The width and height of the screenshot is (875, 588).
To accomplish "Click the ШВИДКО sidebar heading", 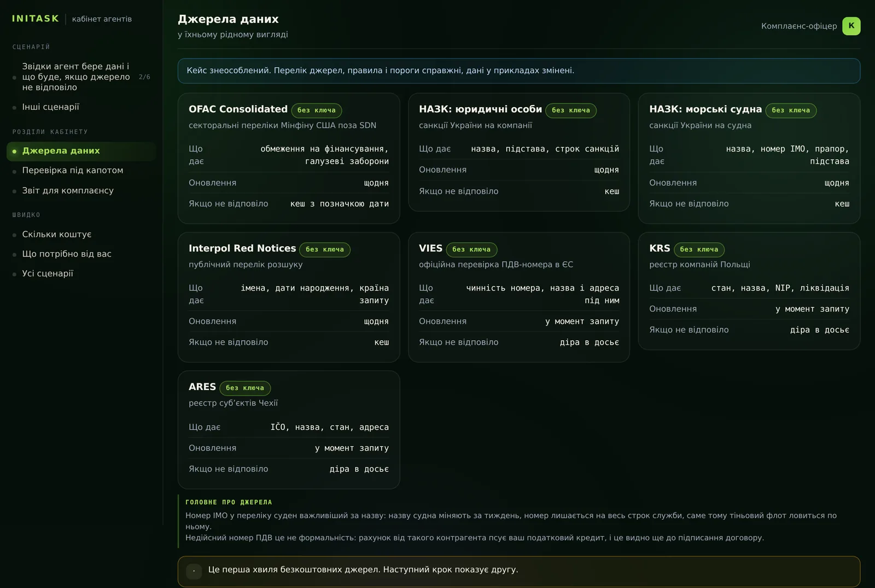I will point(26,215).
